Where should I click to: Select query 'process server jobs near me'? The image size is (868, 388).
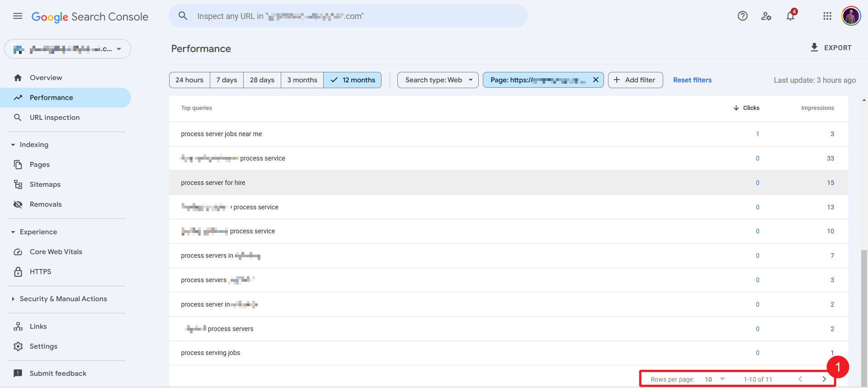[x=222, y=134]
